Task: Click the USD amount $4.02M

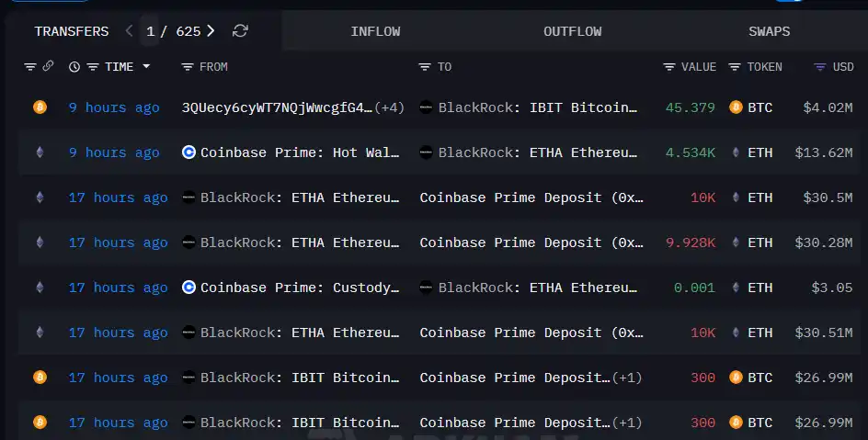Action: [x=828, y=107]
